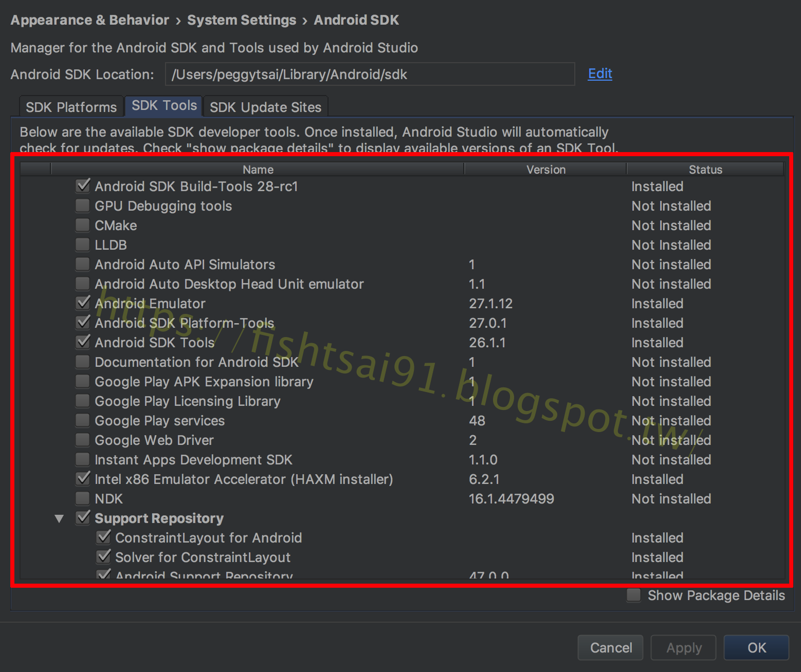Click Installed status of Android SDK Platform-Tools
The width and height of the screenshot is (801, 672).
657,323
